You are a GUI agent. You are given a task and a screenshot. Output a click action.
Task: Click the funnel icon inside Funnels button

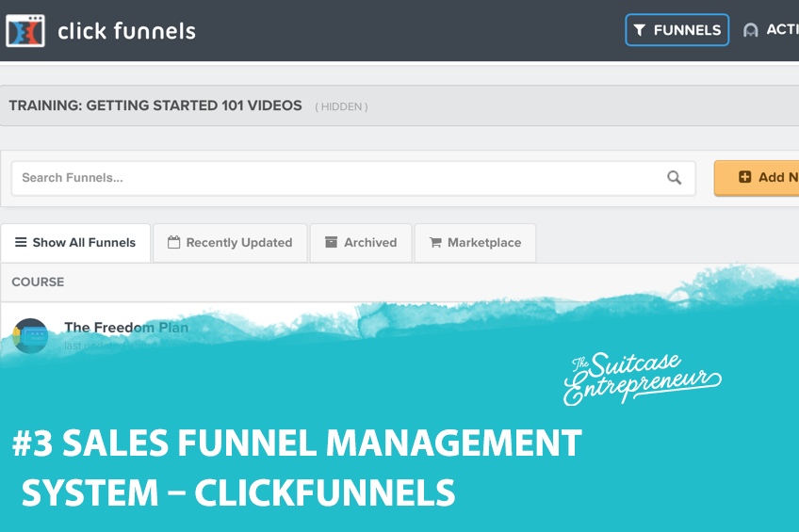click(x=640, y=30)
